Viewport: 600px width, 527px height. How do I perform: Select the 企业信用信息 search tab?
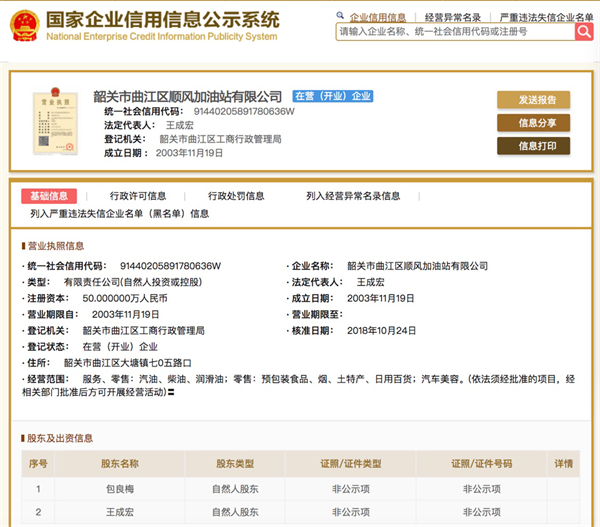click(378, 17)
